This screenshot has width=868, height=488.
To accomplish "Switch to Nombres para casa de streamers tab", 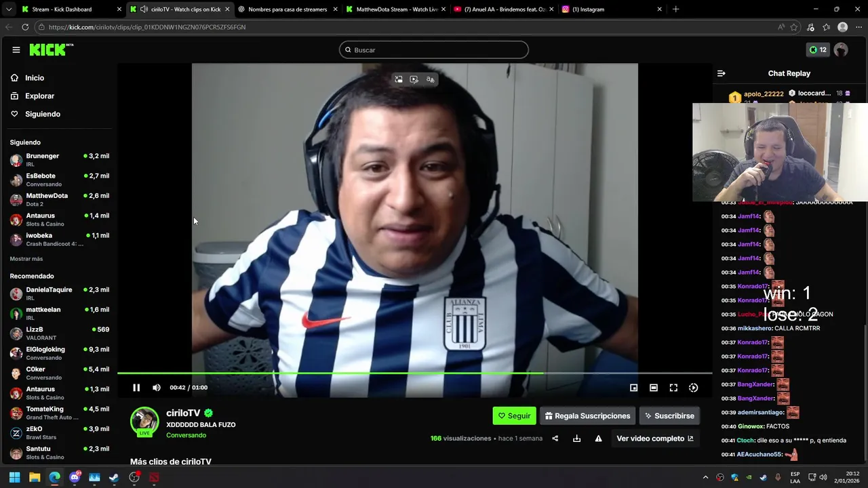I will click(x=288, y=9).
